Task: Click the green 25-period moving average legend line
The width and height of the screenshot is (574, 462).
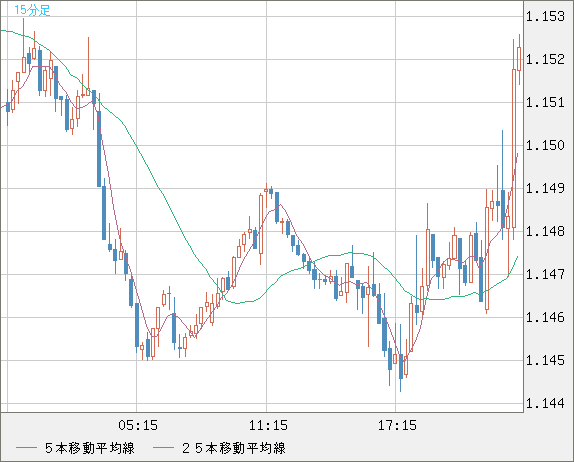Action: 163,448
